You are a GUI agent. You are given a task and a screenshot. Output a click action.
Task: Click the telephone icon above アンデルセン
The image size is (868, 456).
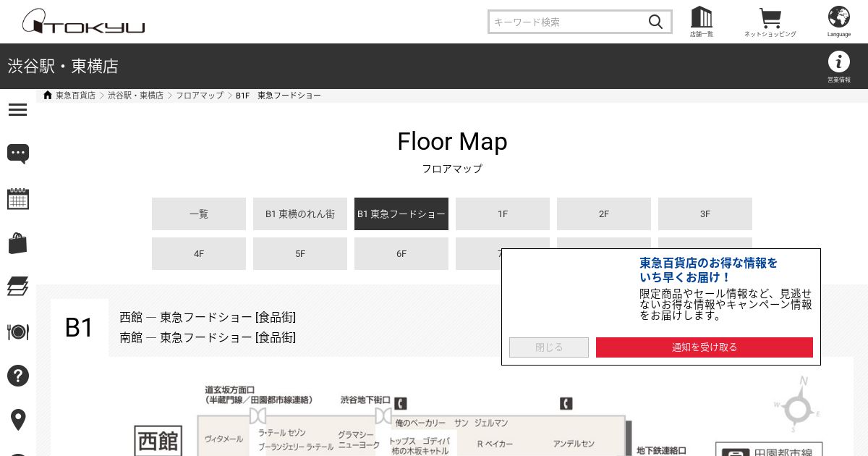(566, 403)
